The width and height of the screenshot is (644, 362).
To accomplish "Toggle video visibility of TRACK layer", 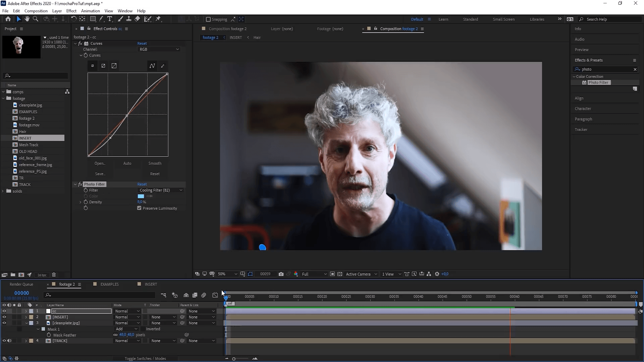I will point(4,341).
